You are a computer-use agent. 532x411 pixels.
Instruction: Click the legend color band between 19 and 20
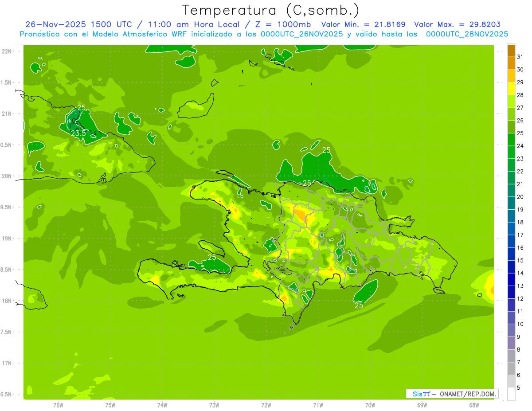point(511,203)
